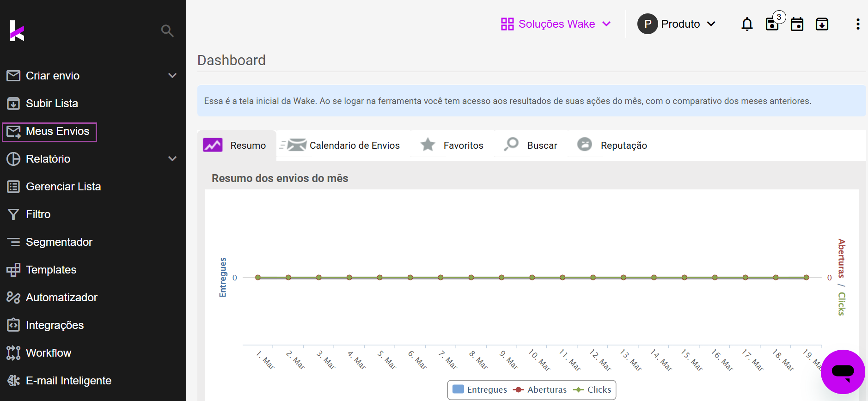The height and width of the screenshot is (401, 868).
Task: Toggle Aberturas series in chart legend
Action: tap(540, 389)
